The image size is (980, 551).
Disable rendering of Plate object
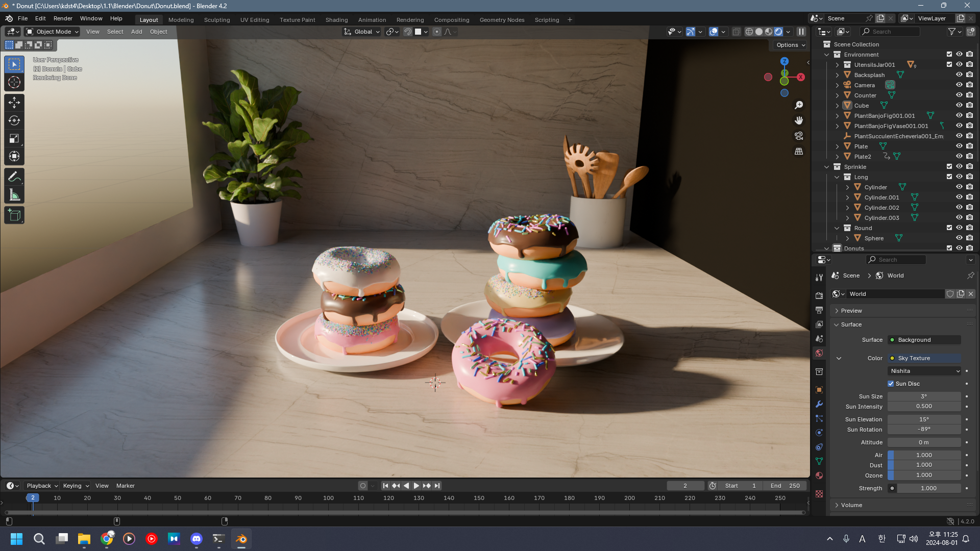969,146
